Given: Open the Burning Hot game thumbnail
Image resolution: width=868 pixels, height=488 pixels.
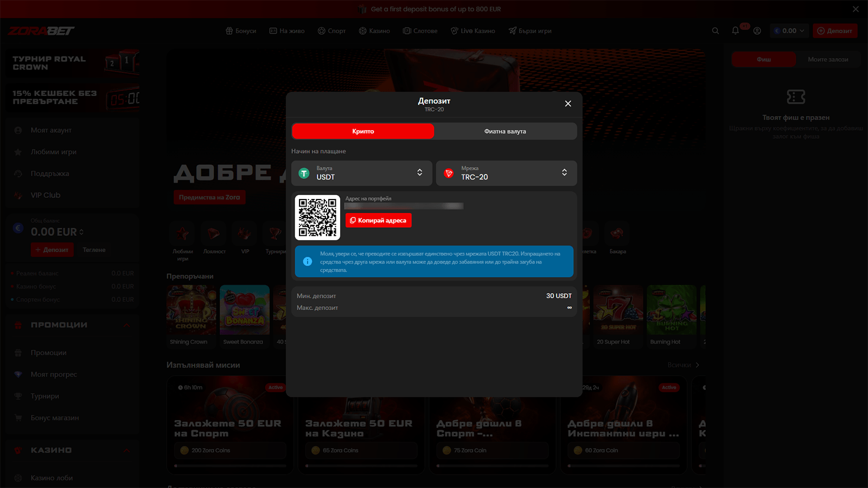Looking at the screenshot, I should click(672, 310).
